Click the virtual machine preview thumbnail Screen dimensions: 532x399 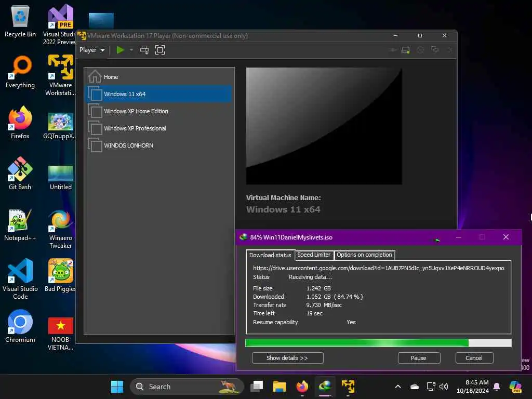click(324, 126)
